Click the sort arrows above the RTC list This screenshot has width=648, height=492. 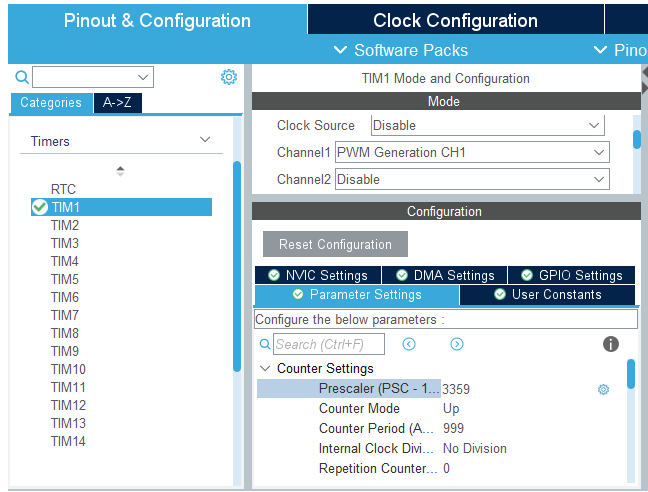pyautogui.click(x=121, y=171)
